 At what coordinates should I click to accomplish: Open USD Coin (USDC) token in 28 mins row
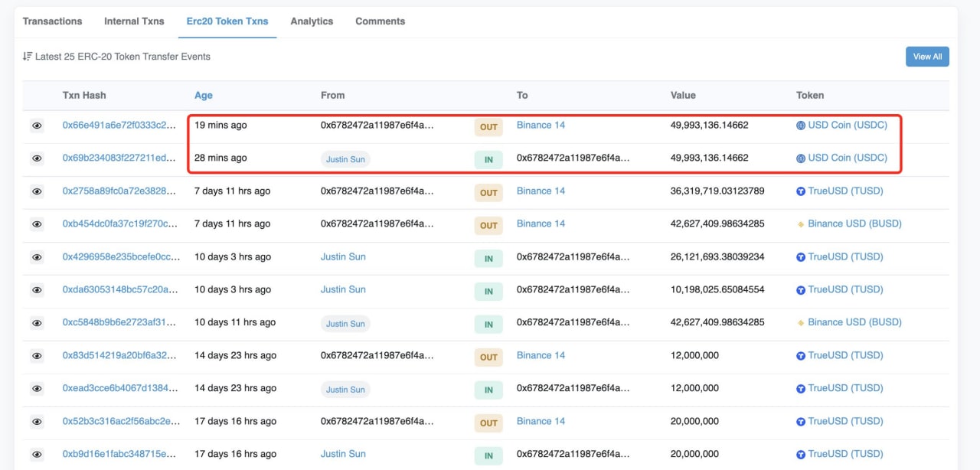(848, 158)
